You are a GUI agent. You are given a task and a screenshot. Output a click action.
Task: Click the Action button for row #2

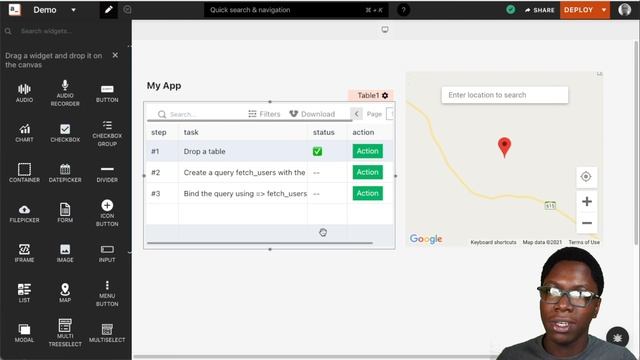click(x=368, y=172)
